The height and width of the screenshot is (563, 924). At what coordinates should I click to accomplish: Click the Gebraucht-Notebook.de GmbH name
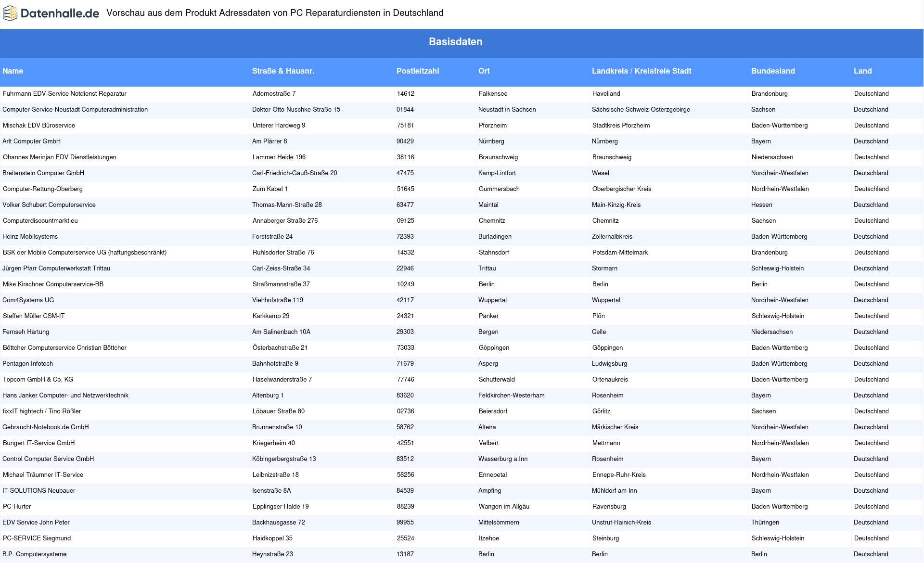tap(46, 427)
